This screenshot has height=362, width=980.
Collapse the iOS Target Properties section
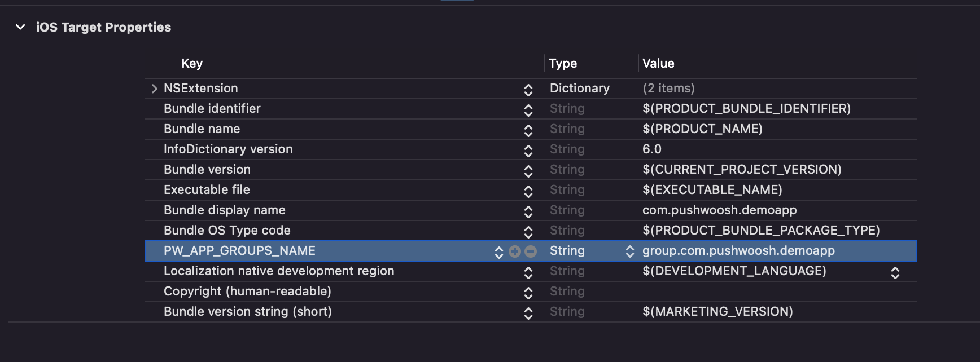point(20,27)
